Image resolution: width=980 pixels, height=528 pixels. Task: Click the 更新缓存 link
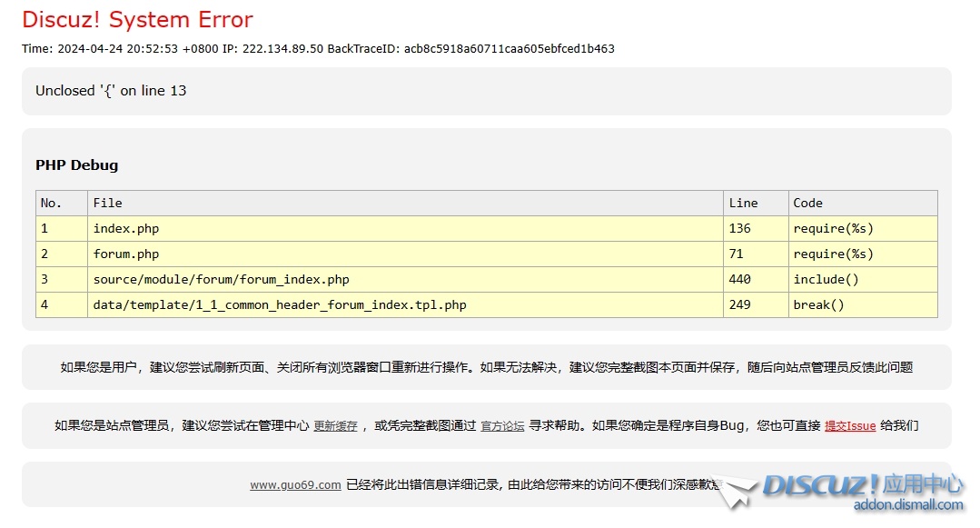click(335, 425)
